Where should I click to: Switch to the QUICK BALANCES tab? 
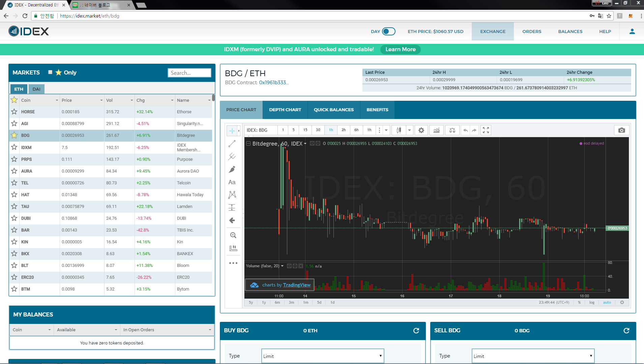[x=334, y=110]
